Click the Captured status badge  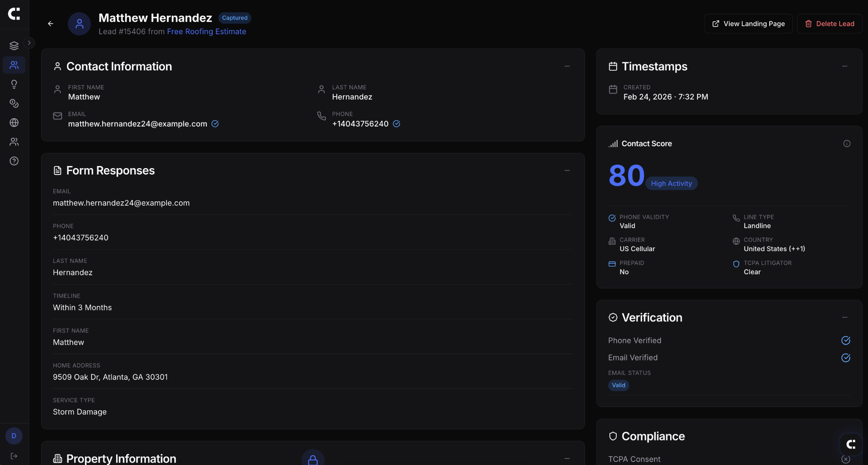coord(235,18)
